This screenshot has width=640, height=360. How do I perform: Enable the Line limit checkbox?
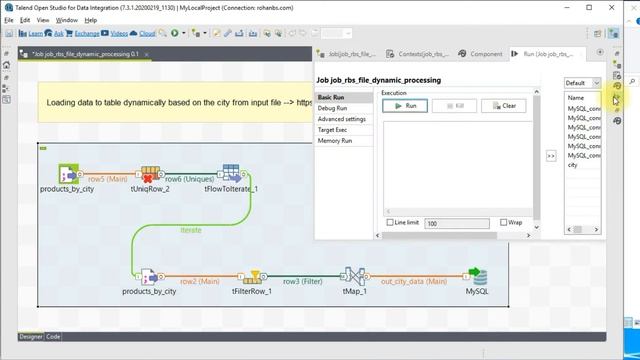390,222
